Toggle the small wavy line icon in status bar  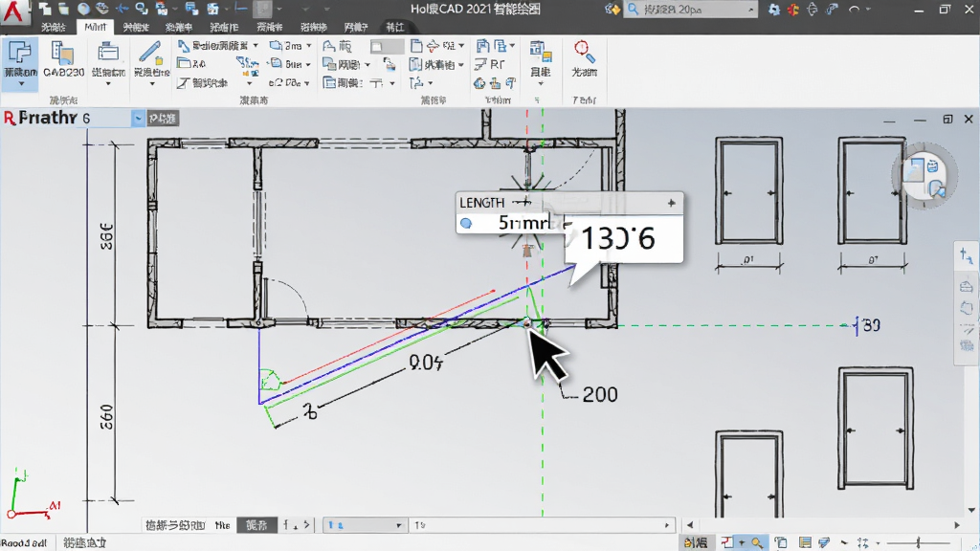coord(844,542)
